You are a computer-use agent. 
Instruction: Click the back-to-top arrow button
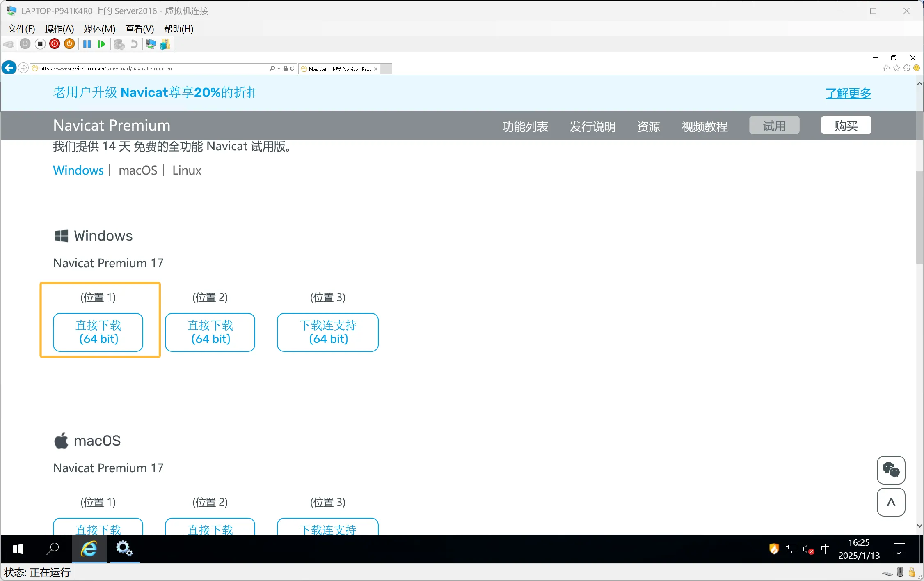891,502
